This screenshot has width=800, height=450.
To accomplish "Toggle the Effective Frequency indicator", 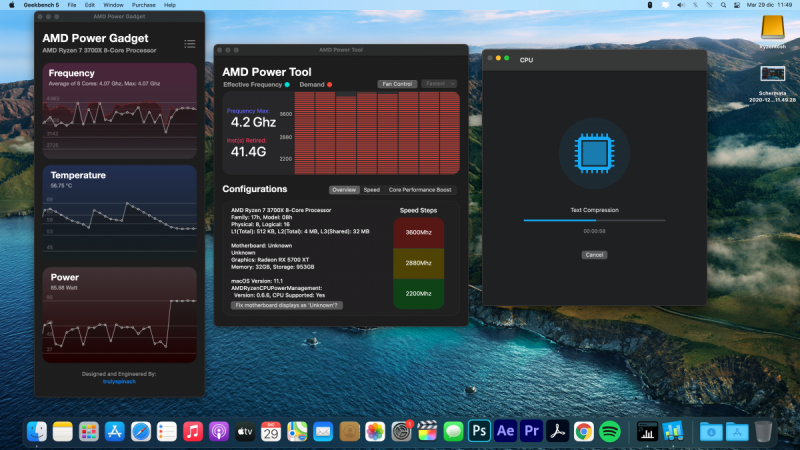I will point(287,85).
